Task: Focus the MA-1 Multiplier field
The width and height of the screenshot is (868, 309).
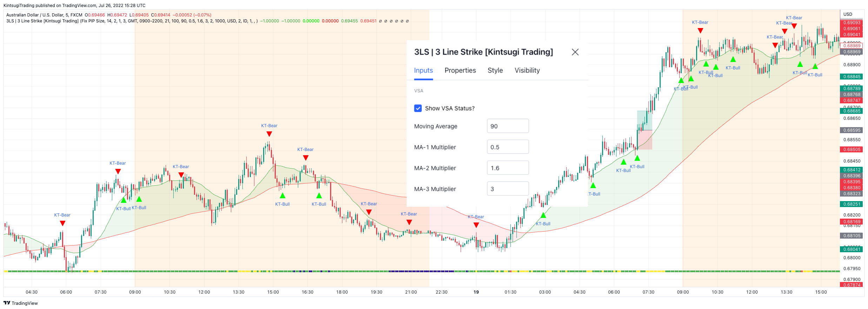Action: coord(508,147)
